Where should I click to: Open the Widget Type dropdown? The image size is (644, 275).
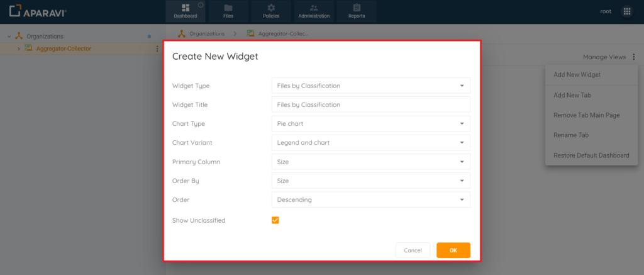[370, 86]
